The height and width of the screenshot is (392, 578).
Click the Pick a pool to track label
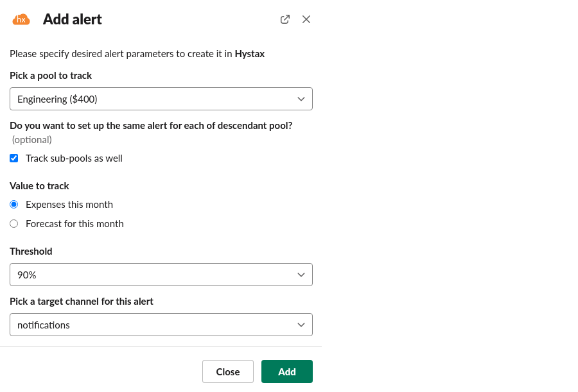(x=51, y=76)
